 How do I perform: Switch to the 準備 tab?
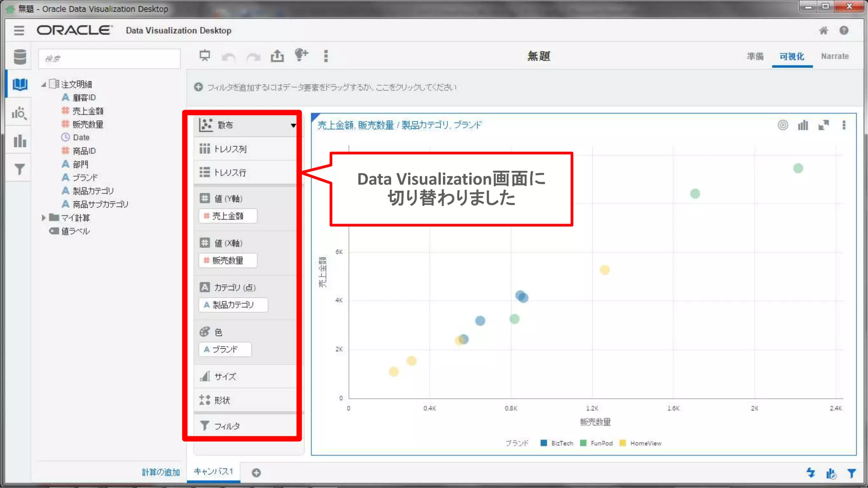pyautogui.click(x=755, y=56)
